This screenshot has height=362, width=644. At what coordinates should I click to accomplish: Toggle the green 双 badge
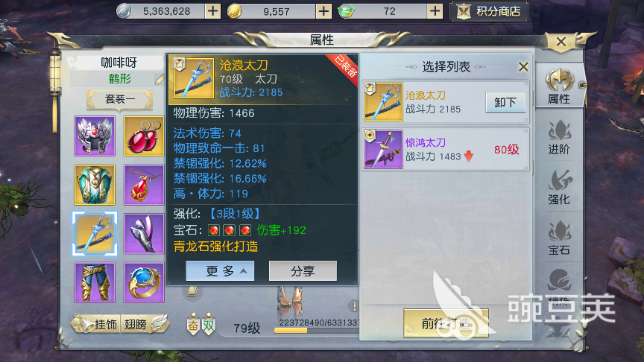pos(209,325)
